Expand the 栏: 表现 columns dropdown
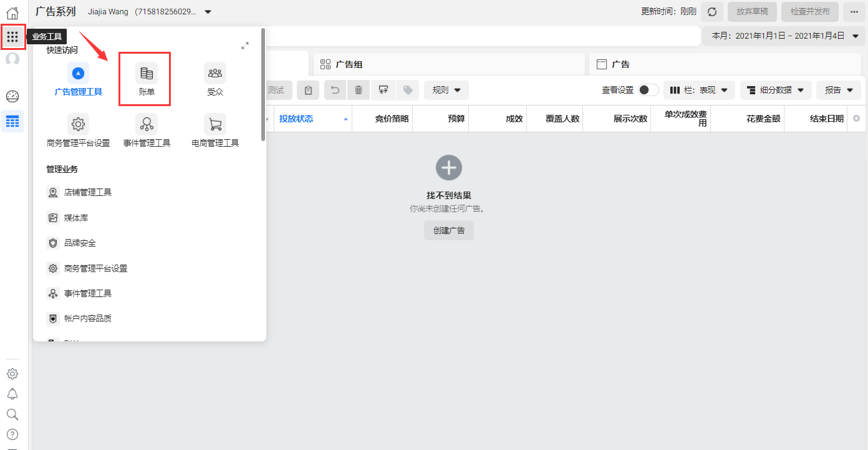 click(x=699, y=90)
